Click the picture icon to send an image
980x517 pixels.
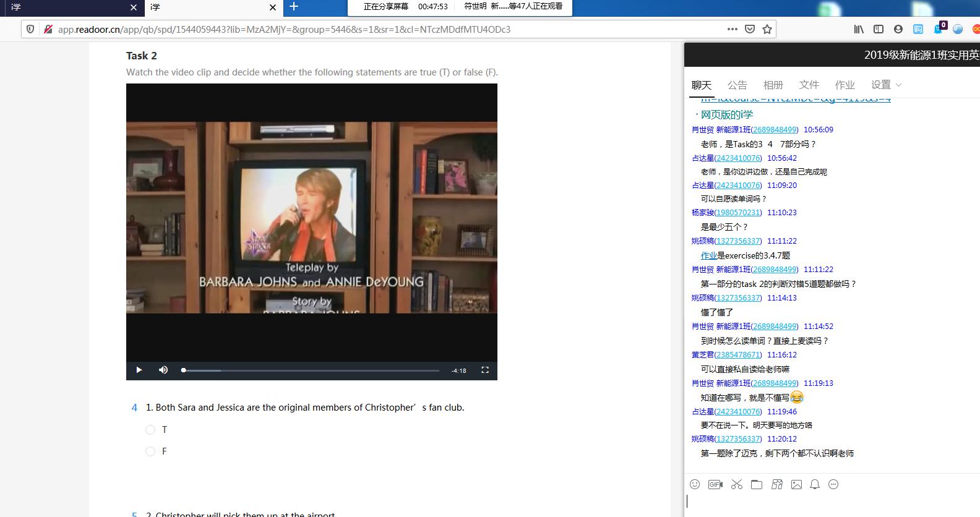(796, 484)
